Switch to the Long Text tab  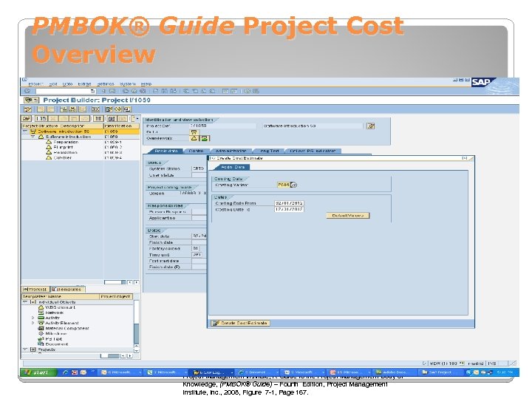tap(270, 151)
